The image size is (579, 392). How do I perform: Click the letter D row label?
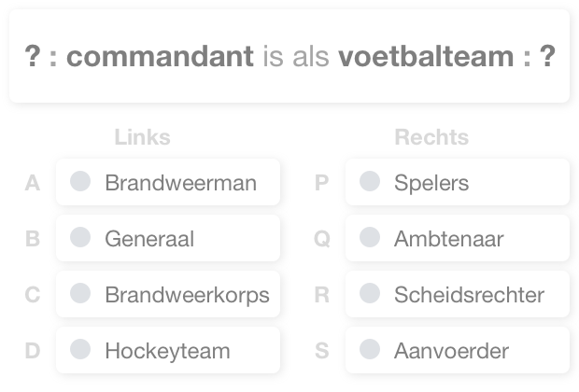[33, 351]
